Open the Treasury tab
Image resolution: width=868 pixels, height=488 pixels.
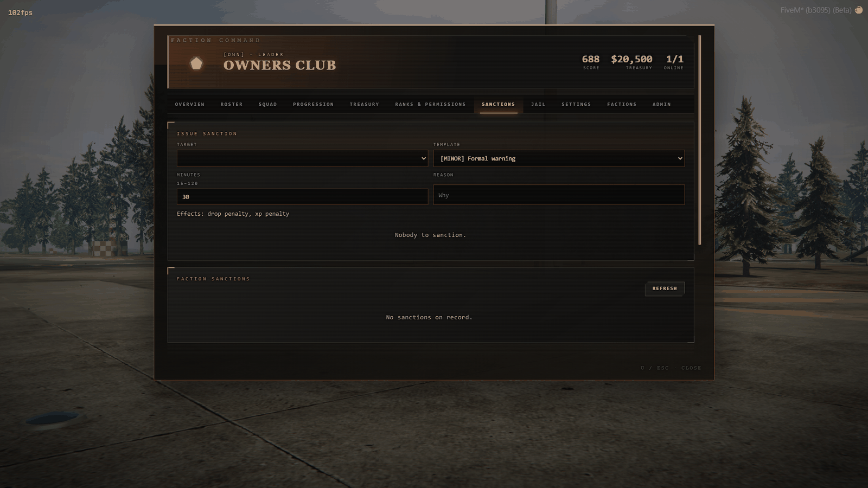click(x=365, y=104)
